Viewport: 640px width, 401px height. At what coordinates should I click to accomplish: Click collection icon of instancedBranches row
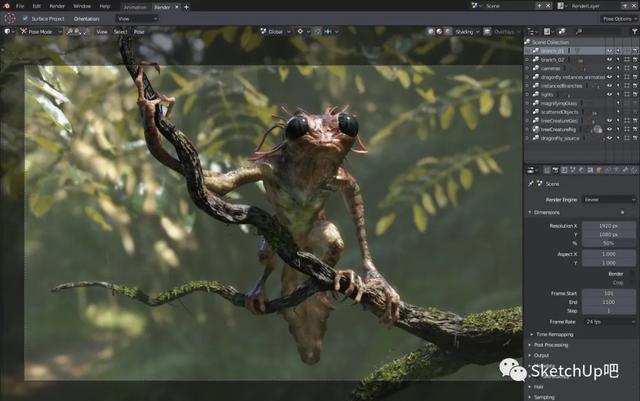(x=536, y=86)
